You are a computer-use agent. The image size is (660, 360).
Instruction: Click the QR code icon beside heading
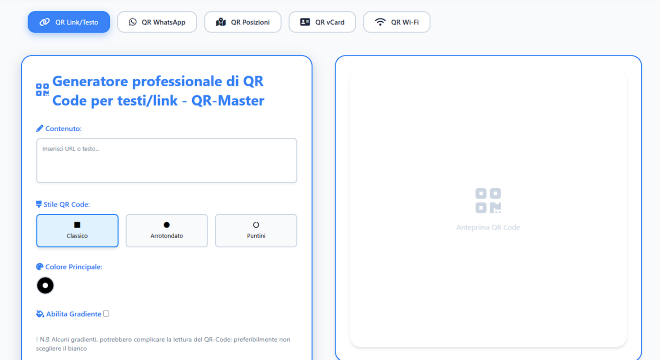pyautogui.click(x=43, y=90)
